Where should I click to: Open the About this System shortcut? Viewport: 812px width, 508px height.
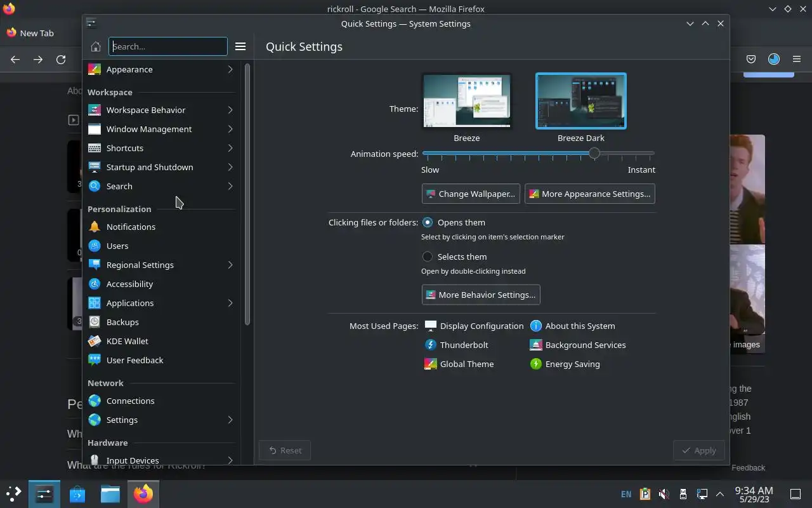pos(572,326)
